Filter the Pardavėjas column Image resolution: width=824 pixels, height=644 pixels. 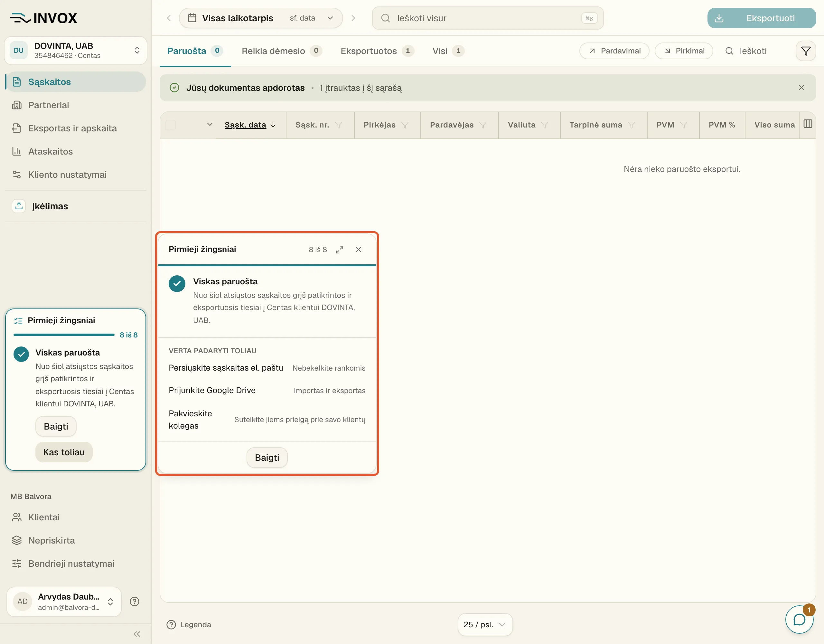(x=482, y=125)
